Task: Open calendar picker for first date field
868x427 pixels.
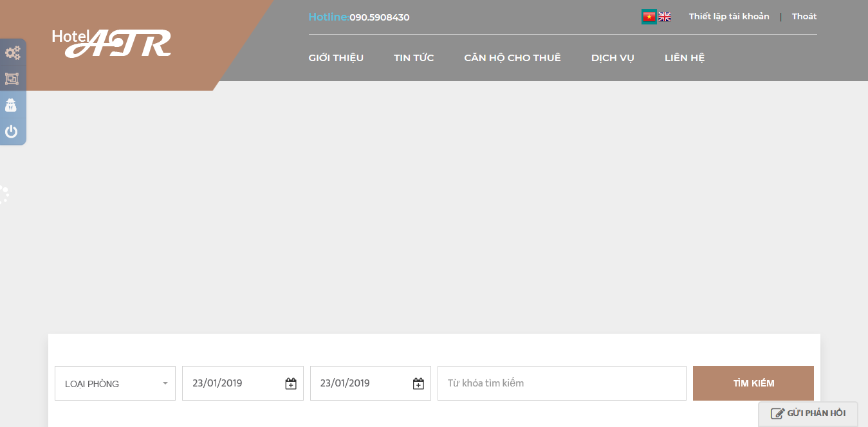Action: point(291,384)
